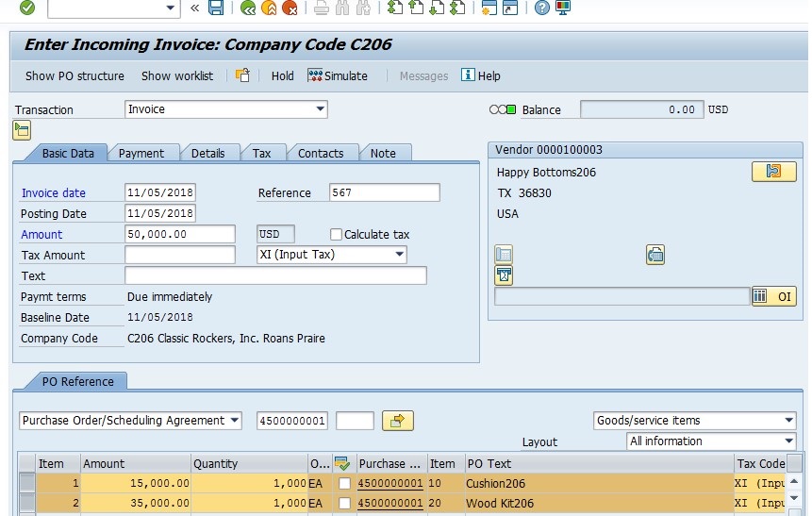
Task: Click the green checkmark Enter icon
Action: (26, 8)
